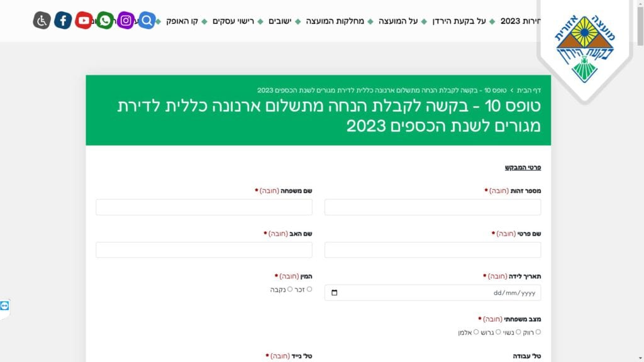Choose נשוי marital status option
644x362 pixels.
[x=518, y=332]
